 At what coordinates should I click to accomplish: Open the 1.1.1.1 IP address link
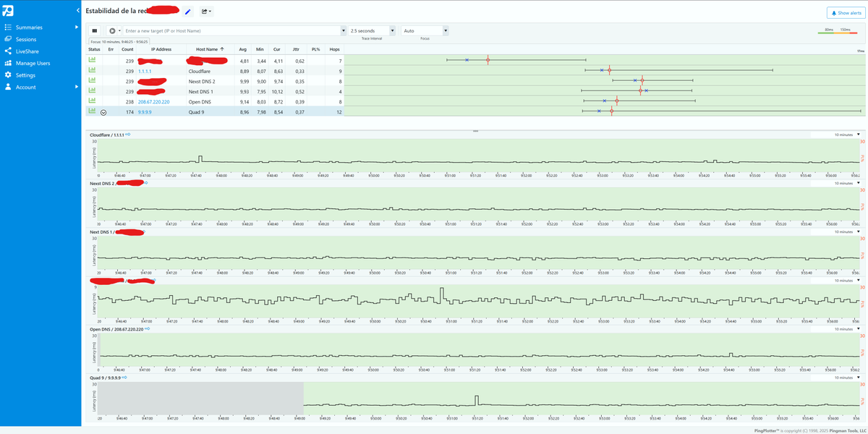point(145,72)
